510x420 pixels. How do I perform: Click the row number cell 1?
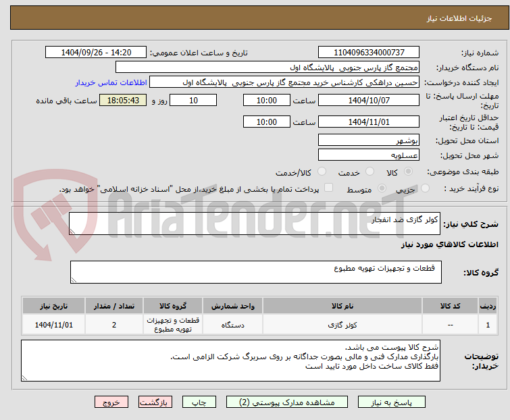tap(488, 325)
